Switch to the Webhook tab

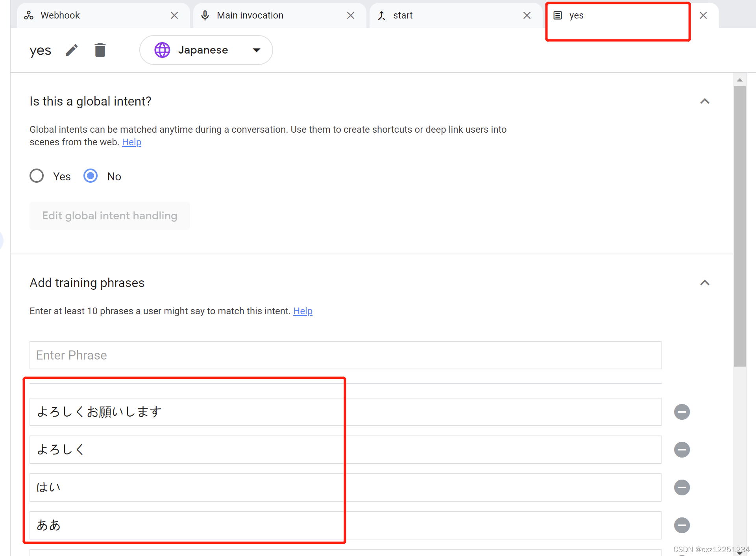(x=60, y=15)
